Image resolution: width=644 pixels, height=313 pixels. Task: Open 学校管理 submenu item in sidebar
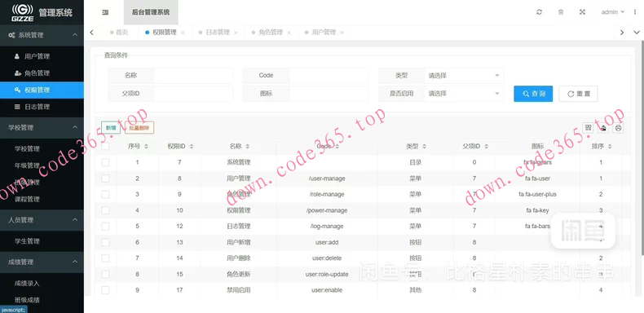(42, 148)
